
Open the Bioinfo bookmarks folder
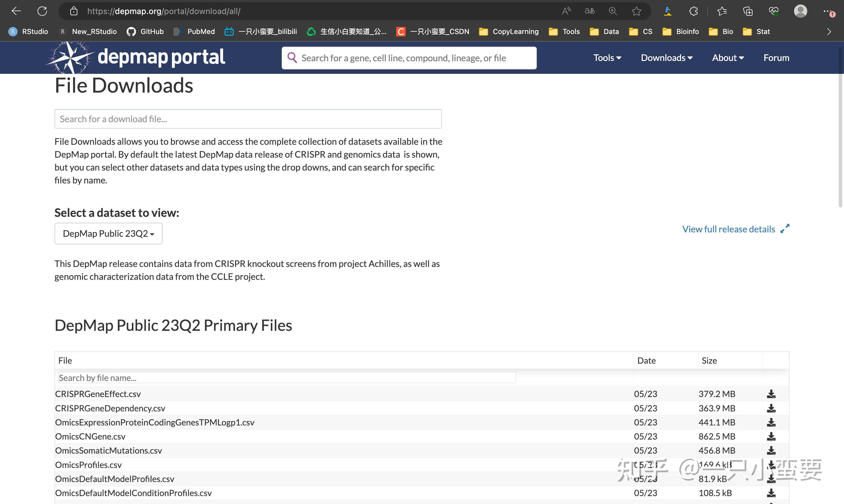click(x=681, y=32)
